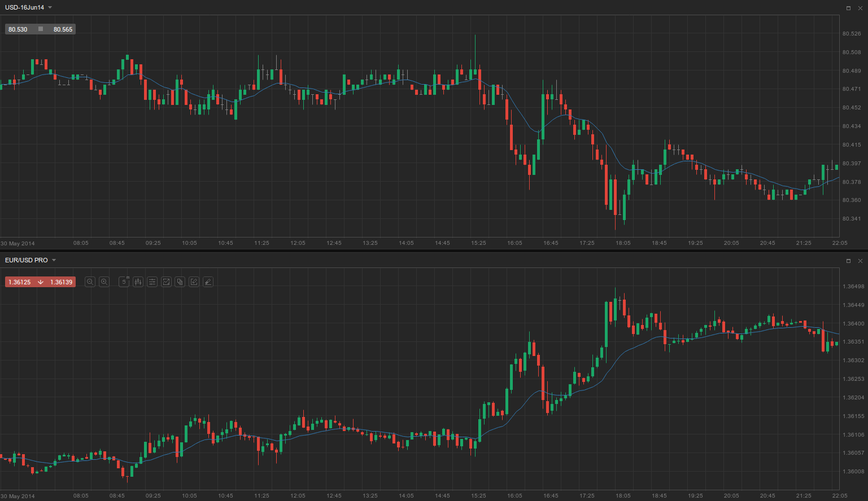The height and width of the screenshot is (501, 868).
Task: Click the 18:05 time label on the lower chart
Action: point(623,496)
